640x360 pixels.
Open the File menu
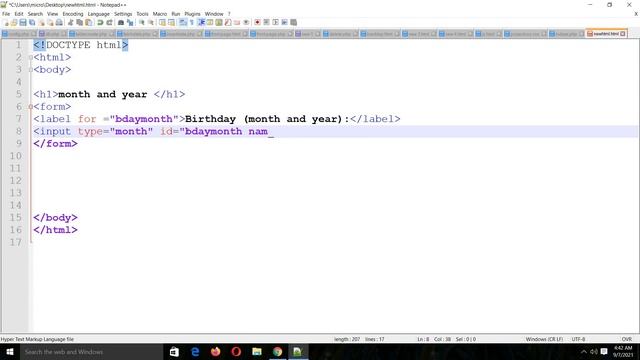tap(6, 14)
